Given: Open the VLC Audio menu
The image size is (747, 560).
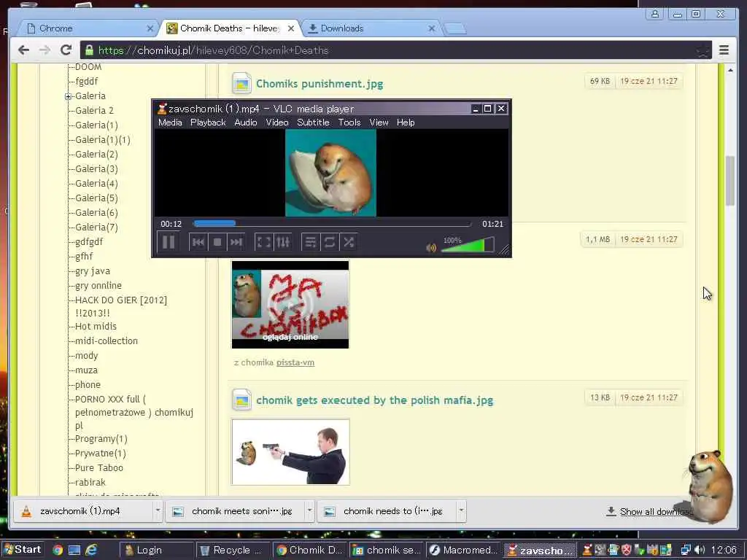Looking at the screenshot, I should (246, 122).
